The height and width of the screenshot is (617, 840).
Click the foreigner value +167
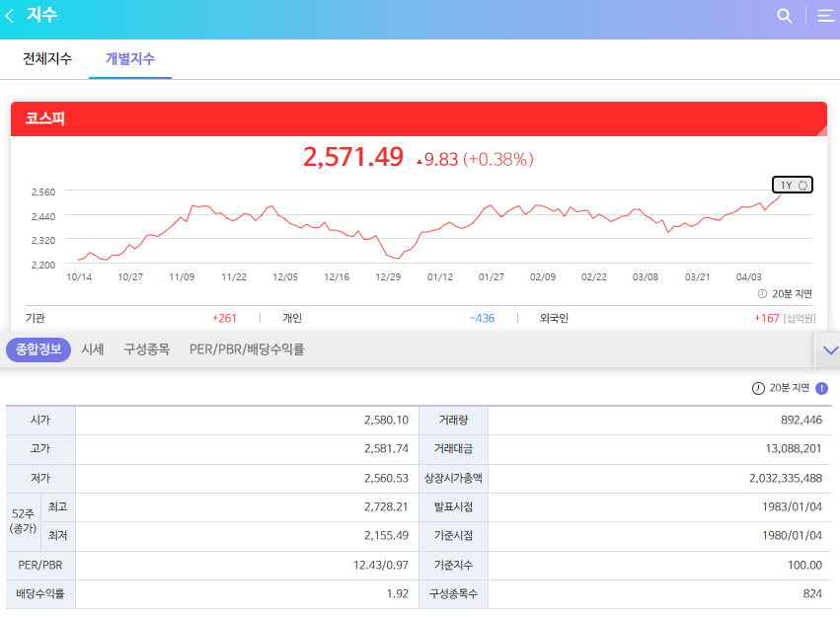click(x=767, y=318)
